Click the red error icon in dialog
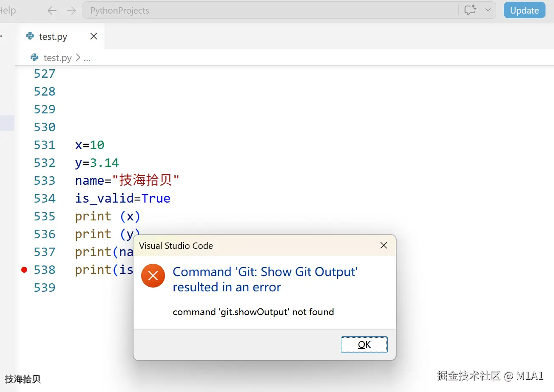 coord(153,276)
